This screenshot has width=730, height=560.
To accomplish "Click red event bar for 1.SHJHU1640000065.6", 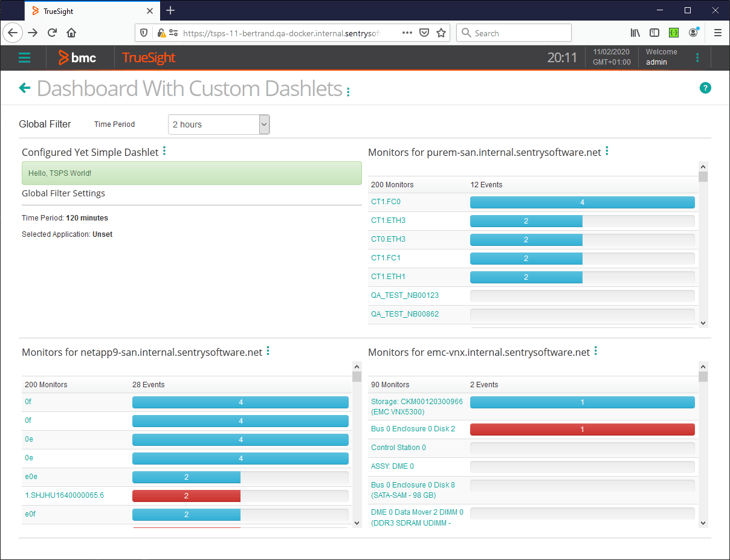I will coord(186,496).
